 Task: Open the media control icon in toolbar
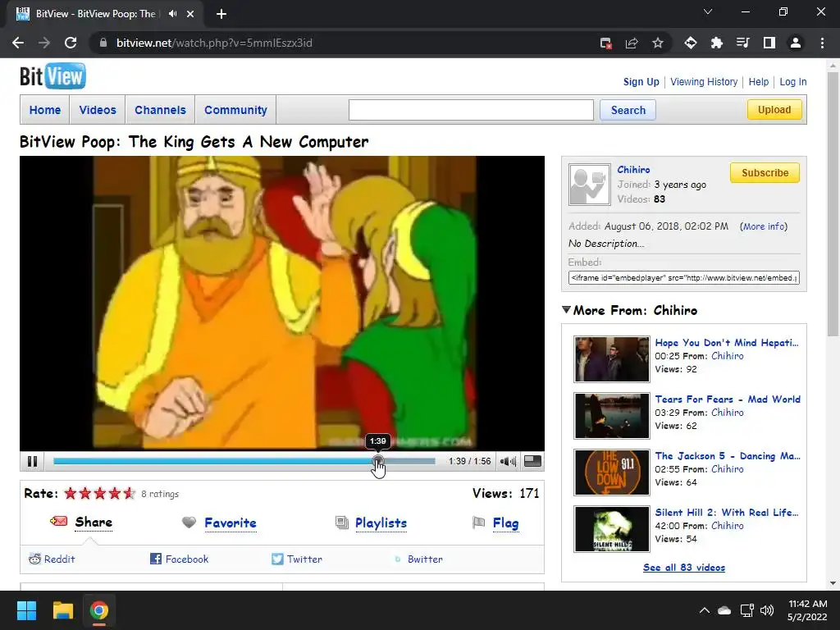point(742,43)
